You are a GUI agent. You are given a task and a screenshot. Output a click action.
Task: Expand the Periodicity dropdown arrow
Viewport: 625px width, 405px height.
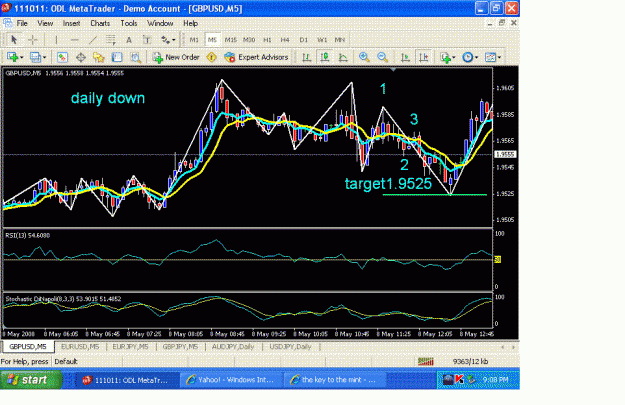pyautogui.click(x=476, y=57)
